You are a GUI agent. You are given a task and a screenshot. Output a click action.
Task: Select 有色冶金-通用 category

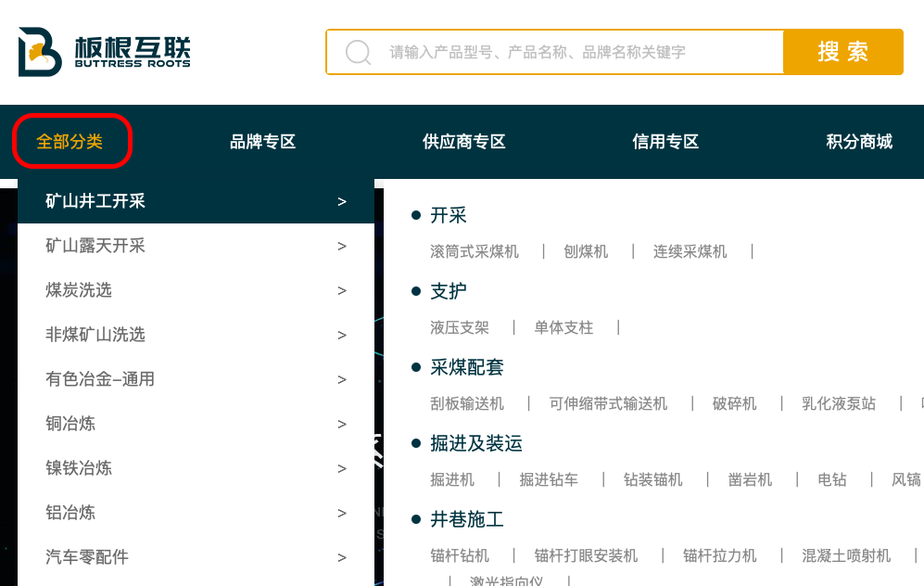(100, 379)
